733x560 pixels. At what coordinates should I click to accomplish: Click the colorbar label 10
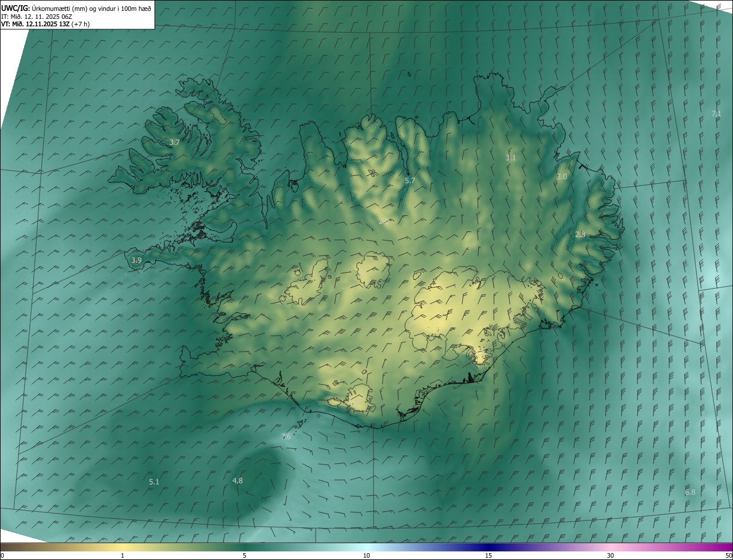pos(366,555)
